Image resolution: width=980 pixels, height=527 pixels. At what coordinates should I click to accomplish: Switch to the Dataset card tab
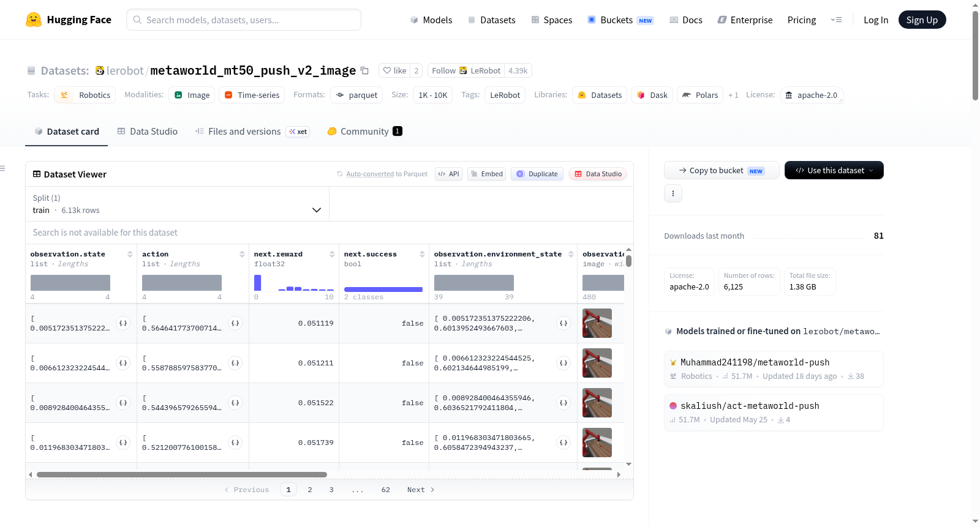(x=67, y=132)
